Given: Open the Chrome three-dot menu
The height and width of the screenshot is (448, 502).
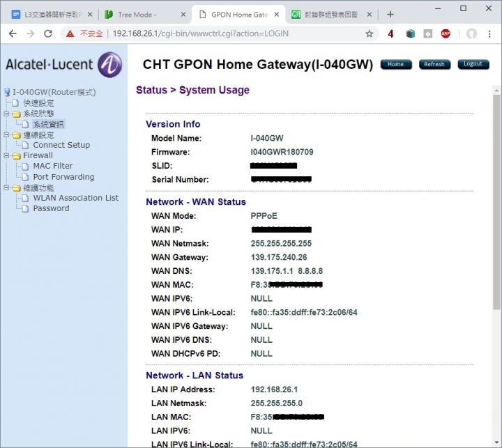Looking at the screenshot, I should pyautogui.click(x=489, y=33).
